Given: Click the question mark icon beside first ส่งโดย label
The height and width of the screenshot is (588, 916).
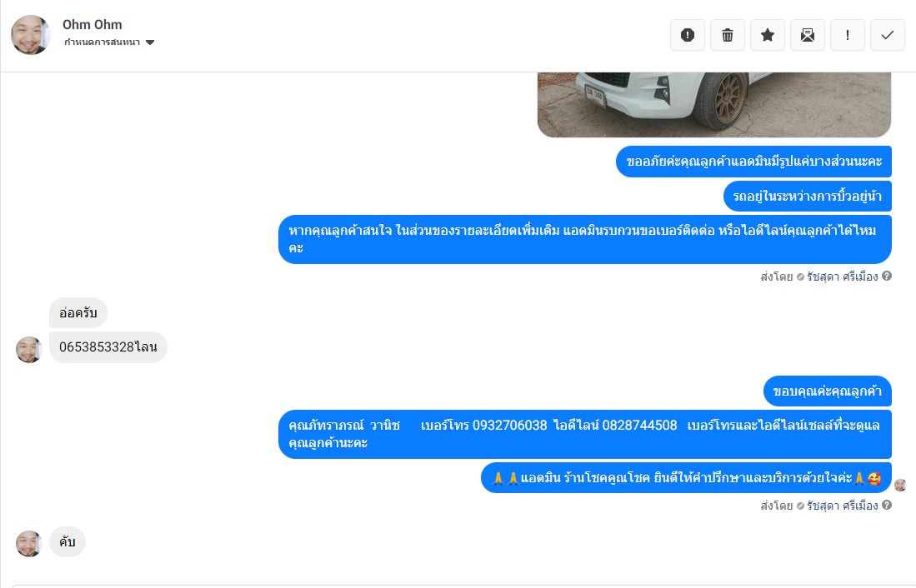Looking at the screenshot, I should 887,277.
